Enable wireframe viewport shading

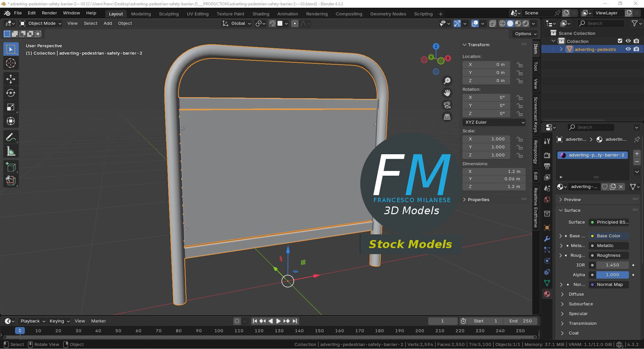(502, 23)
